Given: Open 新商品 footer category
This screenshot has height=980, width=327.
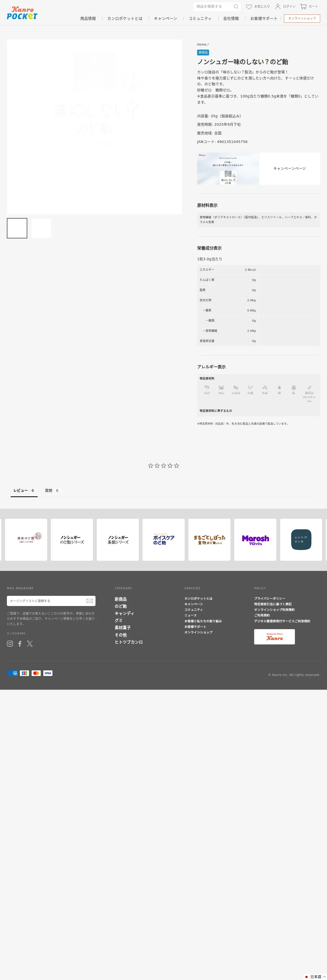Looking at the screenshot, I should [x=121, y=599].
